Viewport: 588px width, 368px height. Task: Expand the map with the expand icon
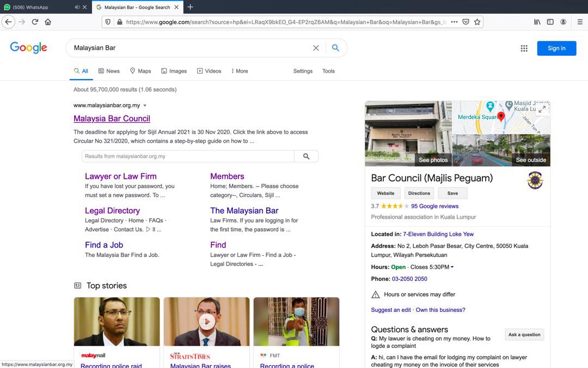[x=542, y=109]
